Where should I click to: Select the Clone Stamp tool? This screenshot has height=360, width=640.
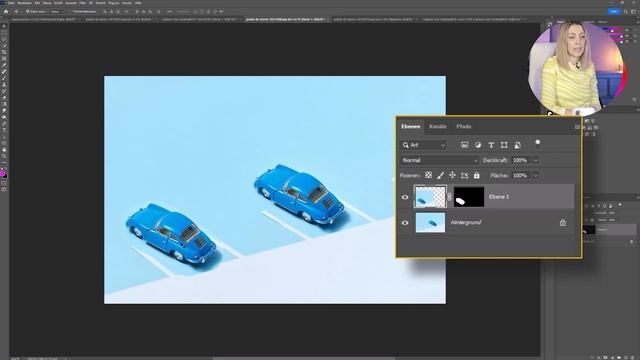[4, 84]
